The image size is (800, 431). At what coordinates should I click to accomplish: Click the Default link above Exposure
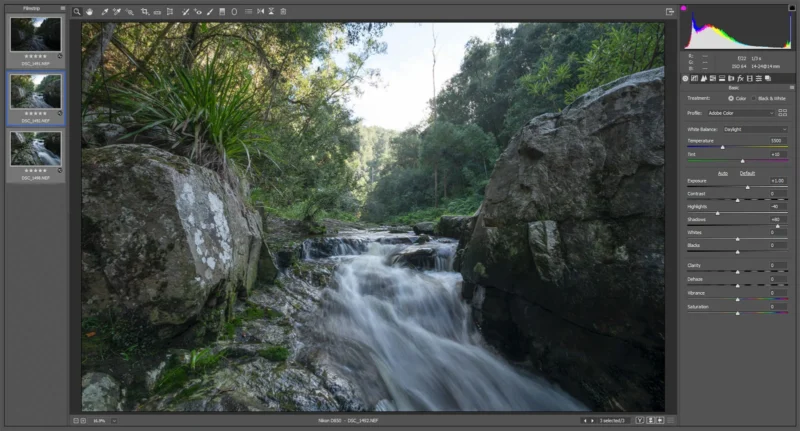click(747, 173)
